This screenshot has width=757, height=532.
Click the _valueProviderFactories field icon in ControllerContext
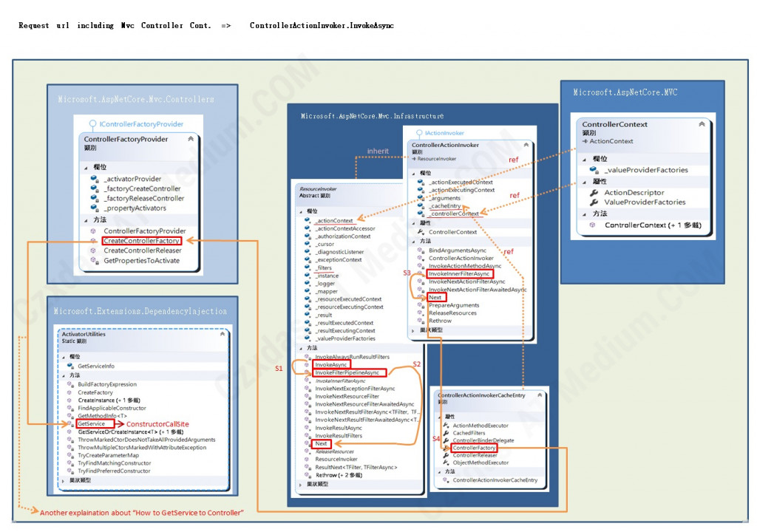coord(594,169)
